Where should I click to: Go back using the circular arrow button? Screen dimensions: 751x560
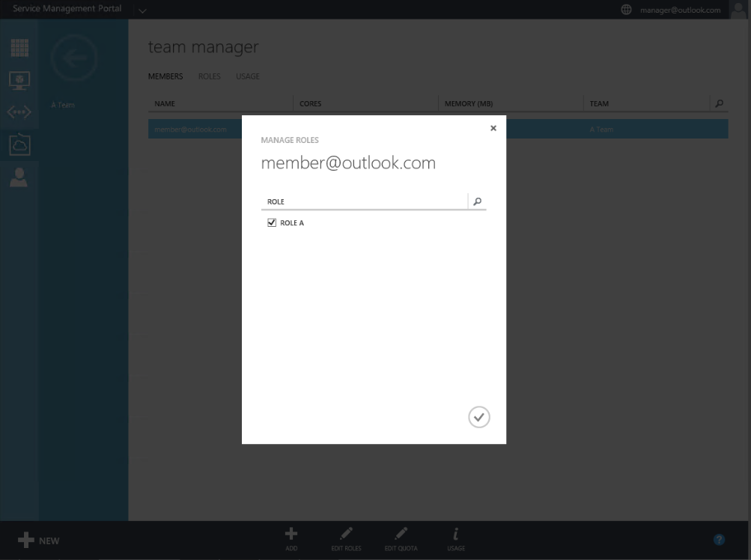coord(73,57)
